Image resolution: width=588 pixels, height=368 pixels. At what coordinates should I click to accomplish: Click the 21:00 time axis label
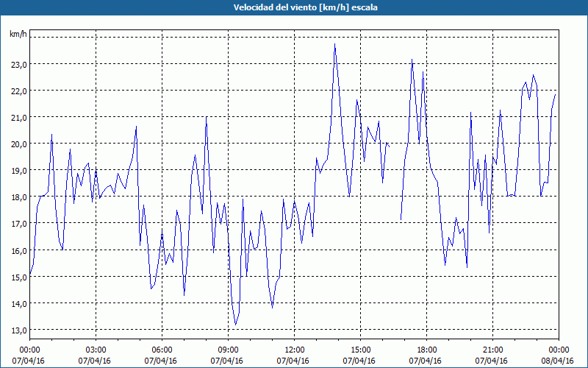tap(492, 350)
